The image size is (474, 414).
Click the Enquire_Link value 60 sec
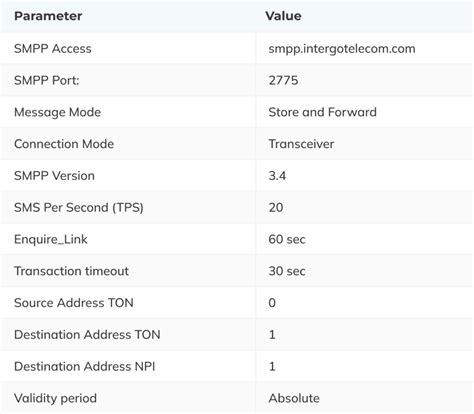click(287, 239)
